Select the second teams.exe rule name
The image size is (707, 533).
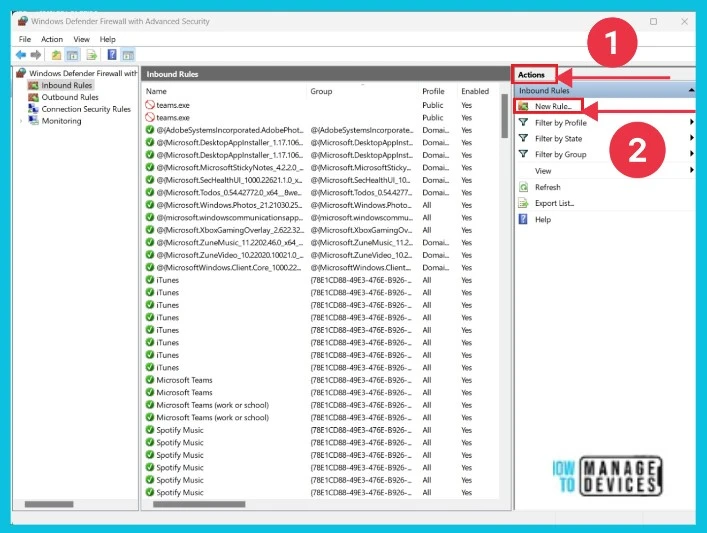pyautogui.click(x=173, y=117)
